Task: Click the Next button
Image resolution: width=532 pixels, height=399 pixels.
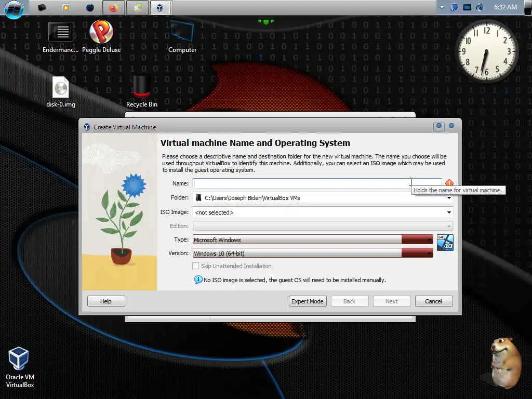Action: pyautogui.click(x=392, y=301)
